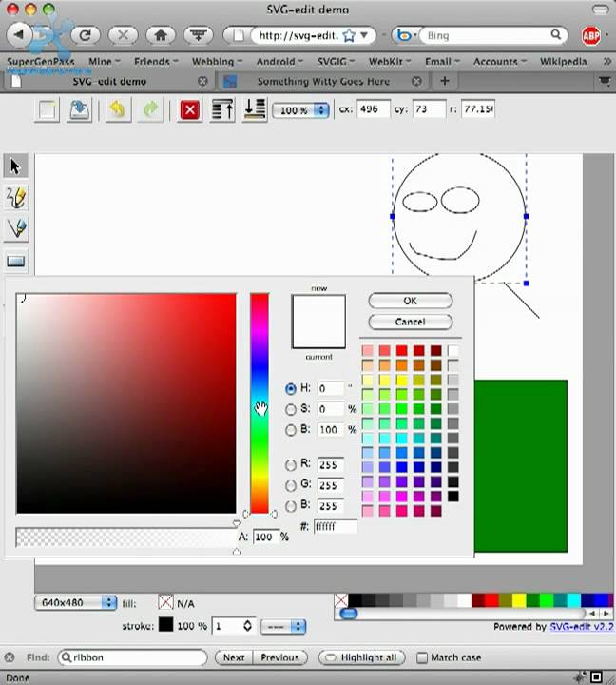Open the URL bar history dropdown arrow
Screen dimensions: 616x685
pyautogui.click(x=364, y=35)
